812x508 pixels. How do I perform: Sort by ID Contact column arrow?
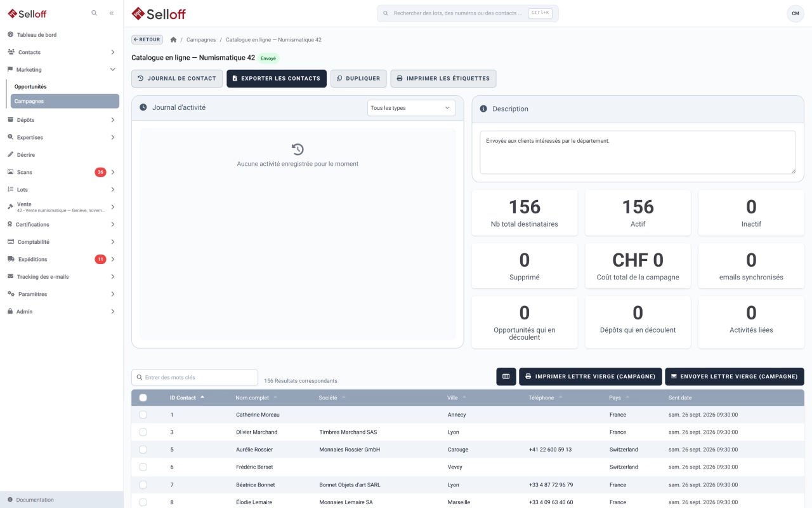(202, 398)
